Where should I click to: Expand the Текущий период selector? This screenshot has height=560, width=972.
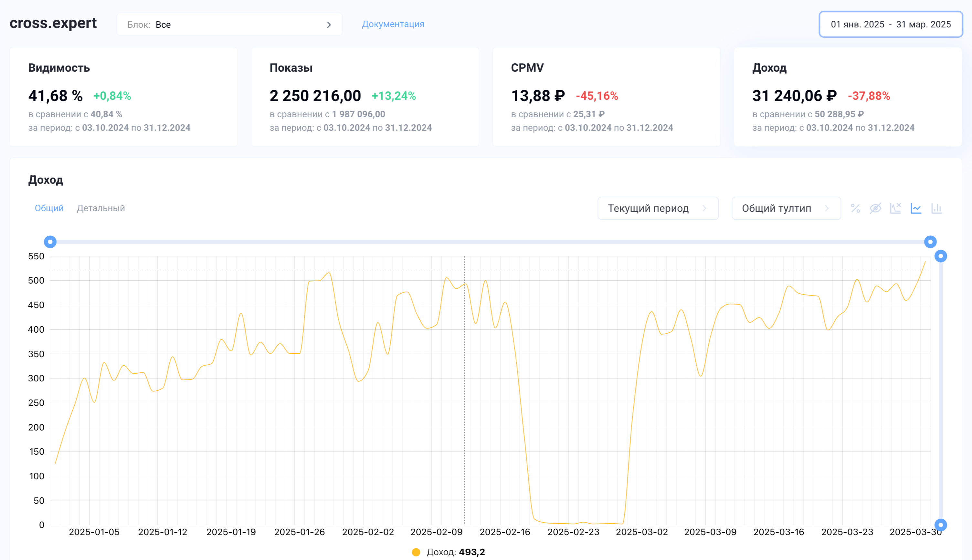point(658,208)
